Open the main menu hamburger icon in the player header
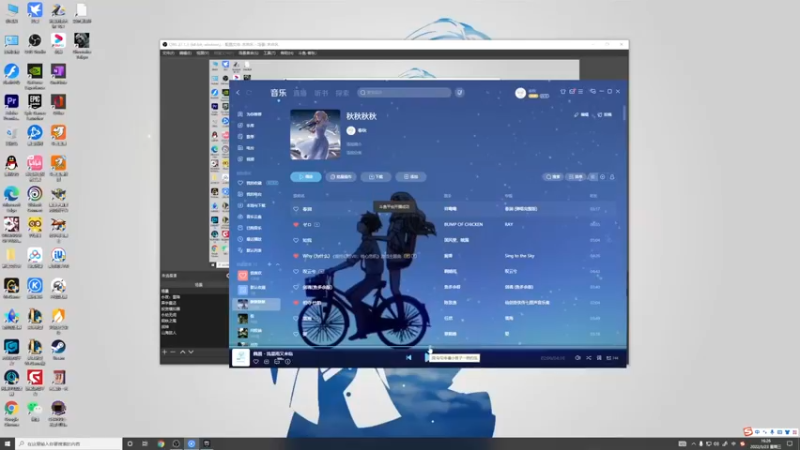This screenshot has height=450, width=800. click(581, 91)
